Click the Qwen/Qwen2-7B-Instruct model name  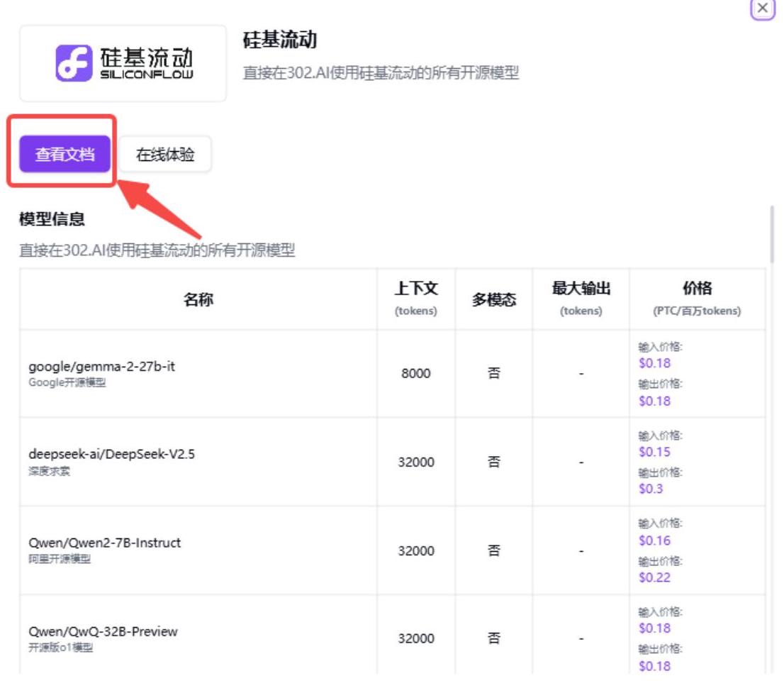click(x=104, y=543)
